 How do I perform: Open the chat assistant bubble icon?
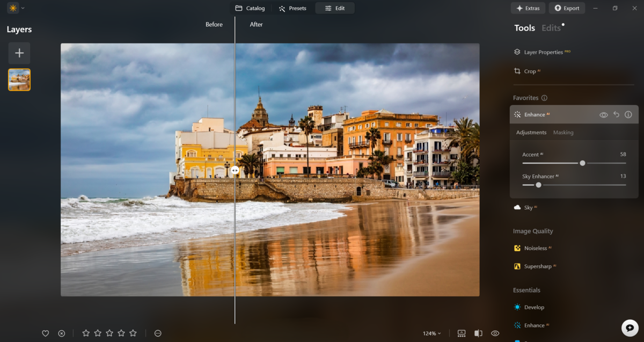629,327
